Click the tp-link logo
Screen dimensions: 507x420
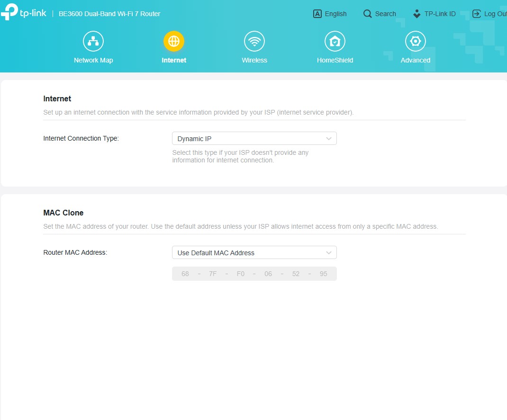[x=24, y=13]
